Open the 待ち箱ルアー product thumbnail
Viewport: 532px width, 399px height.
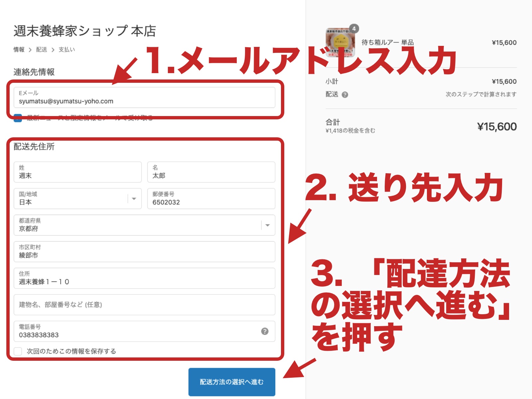coord(339,43)
